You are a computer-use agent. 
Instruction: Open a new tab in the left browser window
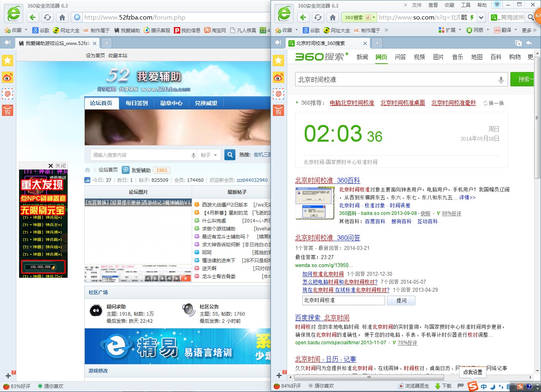(x=106, y=43)
